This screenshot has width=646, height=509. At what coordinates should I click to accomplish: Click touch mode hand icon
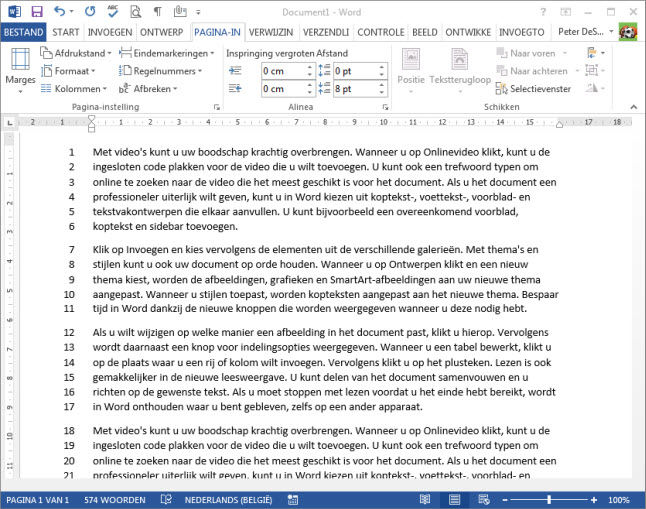(180, 12)
